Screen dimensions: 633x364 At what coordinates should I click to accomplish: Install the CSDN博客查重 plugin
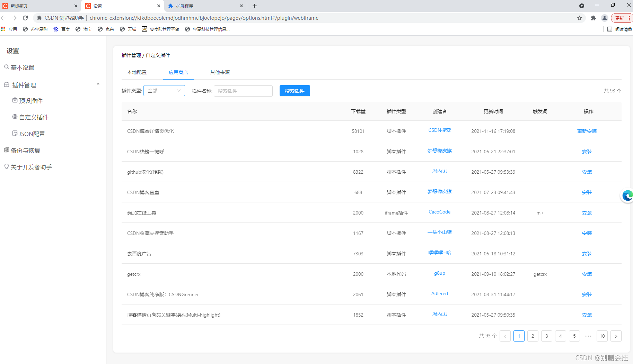(x=587, y=192)
